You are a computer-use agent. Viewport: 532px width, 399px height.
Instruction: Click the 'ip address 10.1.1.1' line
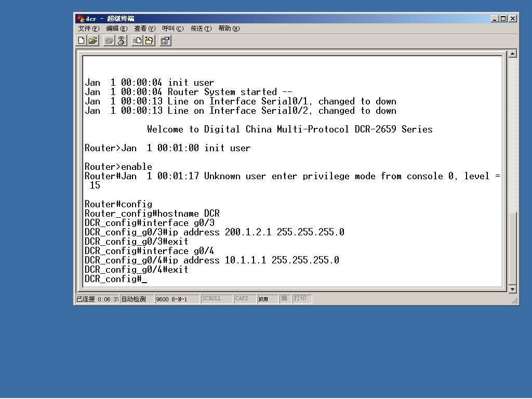(212, 260)
